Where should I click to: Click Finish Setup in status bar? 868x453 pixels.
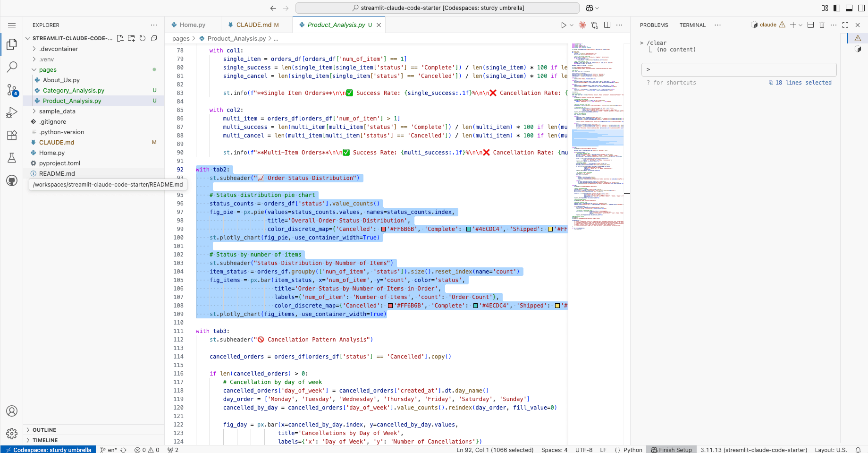(671, 450)
